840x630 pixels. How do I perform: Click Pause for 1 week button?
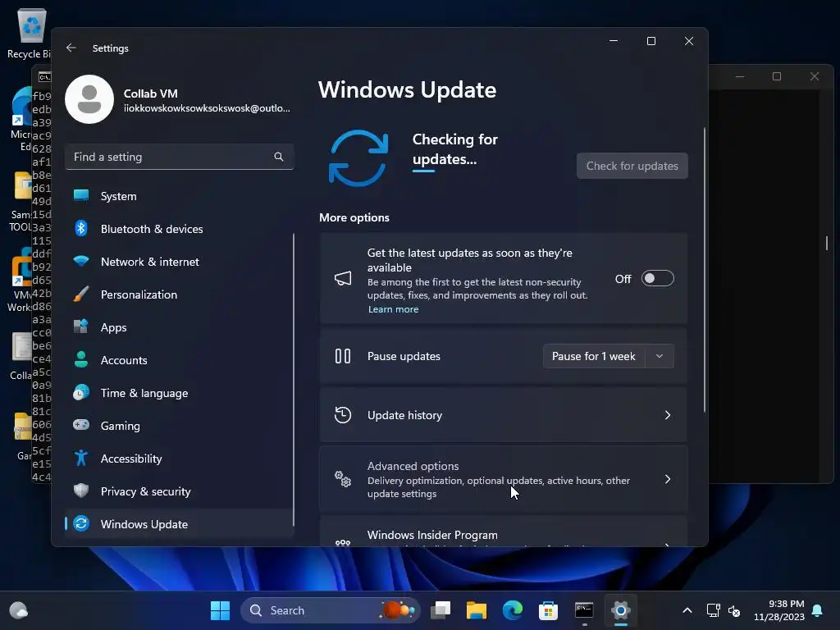(x=594, y=356)
